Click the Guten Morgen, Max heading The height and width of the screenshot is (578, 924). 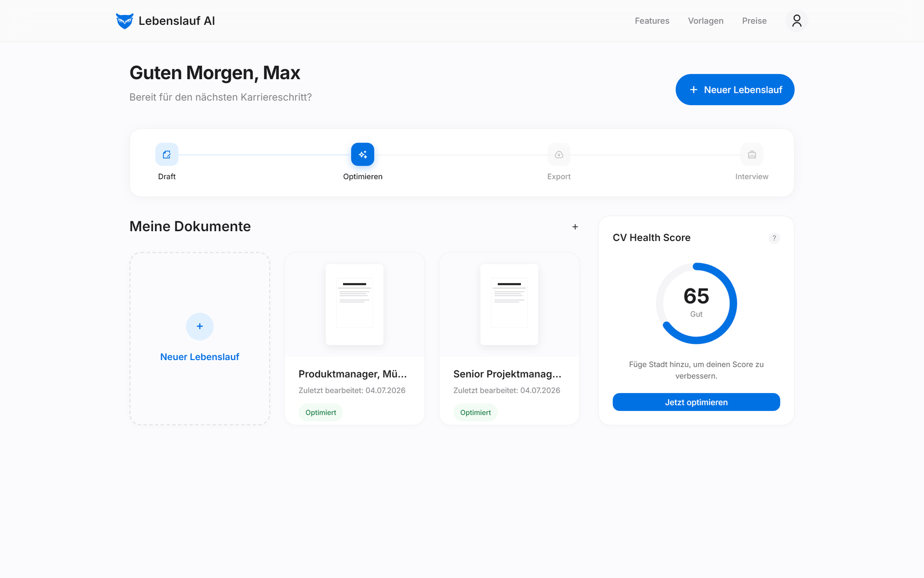click(215, 73)
